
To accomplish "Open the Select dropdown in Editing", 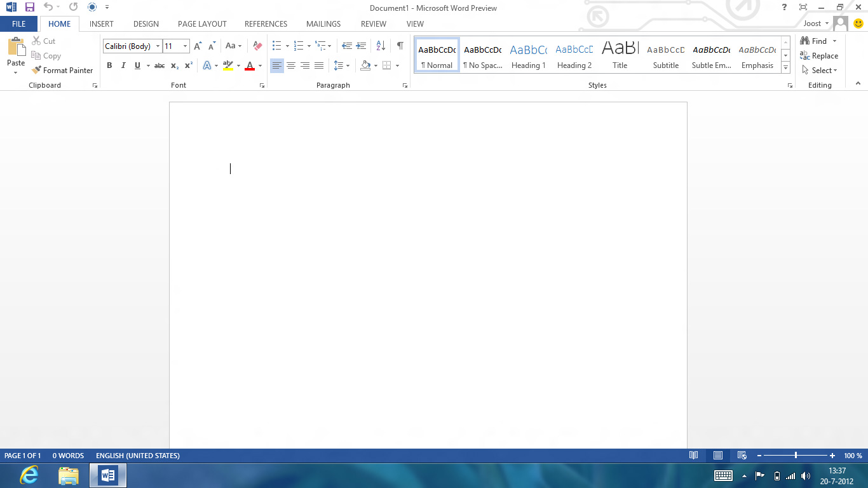I will (x=820, y=71).
